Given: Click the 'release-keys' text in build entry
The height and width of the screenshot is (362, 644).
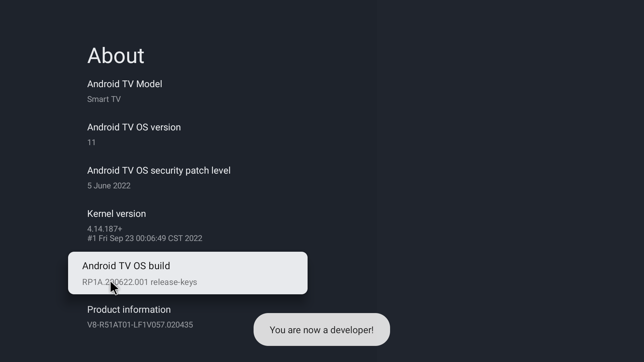Looking at the screenshot, I should (174, 282).
